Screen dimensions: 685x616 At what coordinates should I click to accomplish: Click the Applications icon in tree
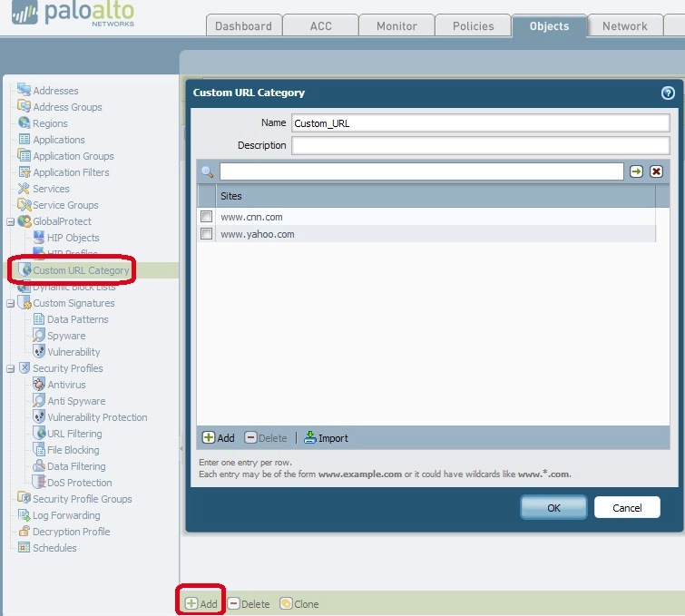[24, 140]
